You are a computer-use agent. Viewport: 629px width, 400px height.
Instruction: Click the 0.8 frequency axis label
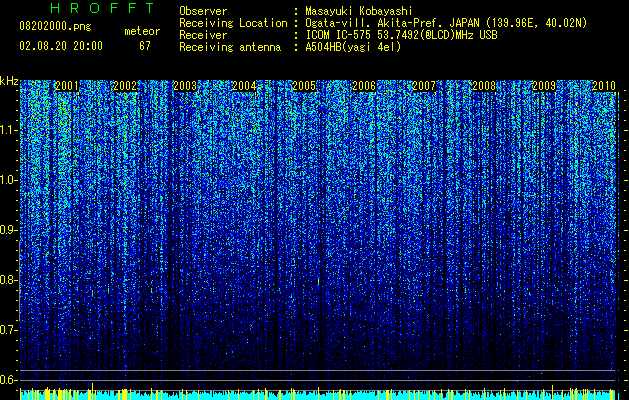click(8, 280)
